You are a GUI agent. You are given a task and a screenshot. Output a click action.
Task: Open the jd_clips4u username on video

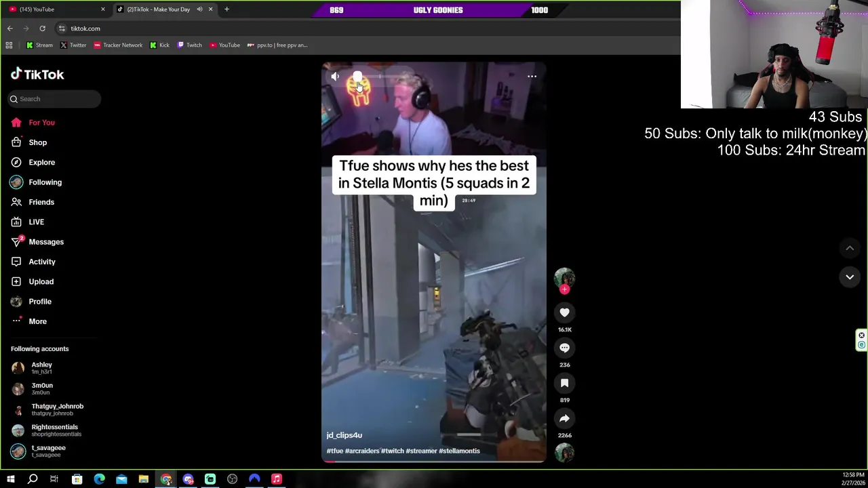pyautogui.click(x=344, y=435)
